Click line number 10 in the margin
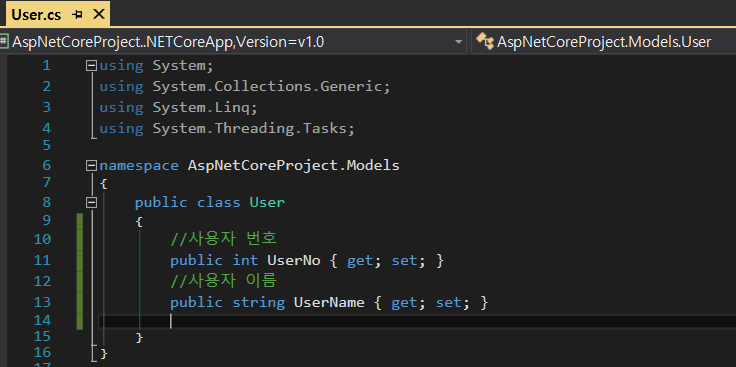 [x=42, y=239]
